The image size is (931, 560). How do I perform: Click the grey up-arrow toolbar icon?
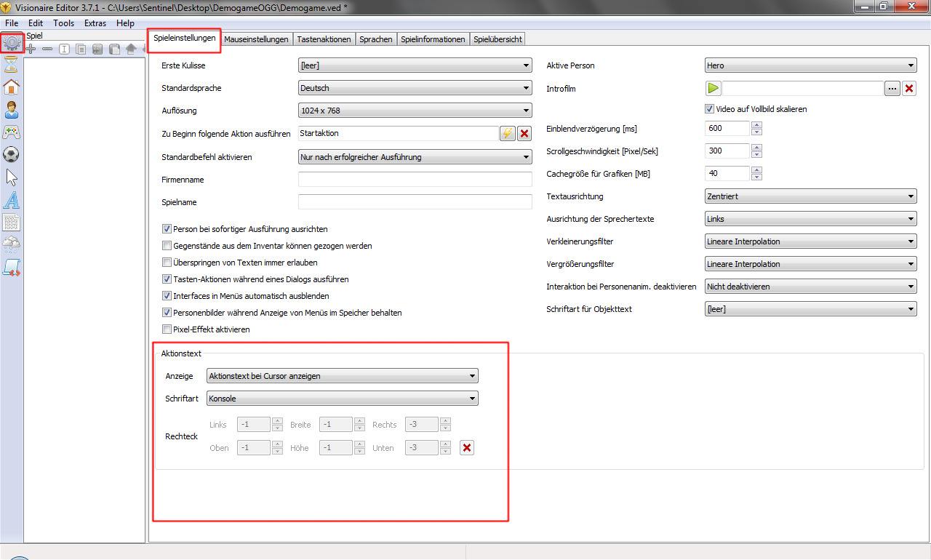[131, 49]
